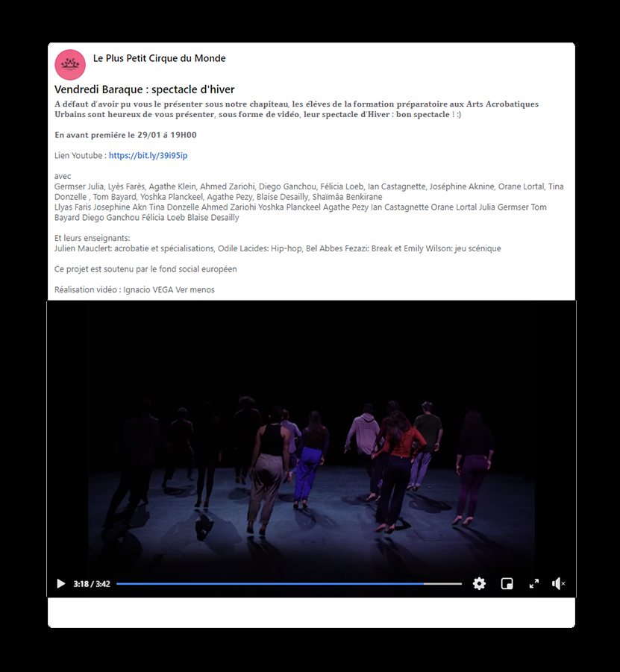Play the video
The width and height of the screenshot is (620, 672).
coord(61,584)
